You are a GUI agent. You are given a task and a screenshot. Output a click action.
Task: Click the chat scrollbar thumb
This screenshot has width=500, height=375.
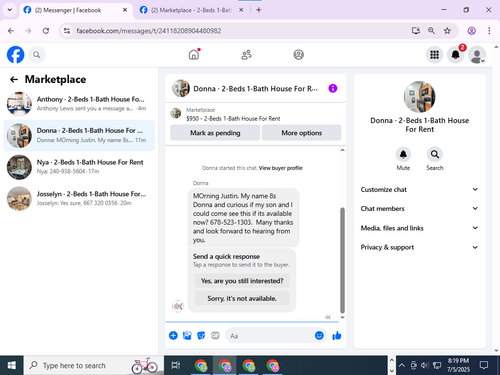coord(342,260)
